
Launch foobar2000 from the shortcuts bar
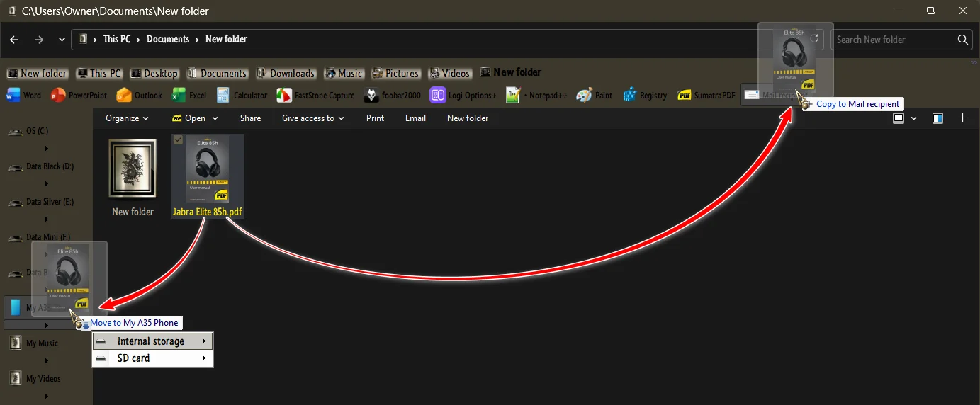click(393, 95)
